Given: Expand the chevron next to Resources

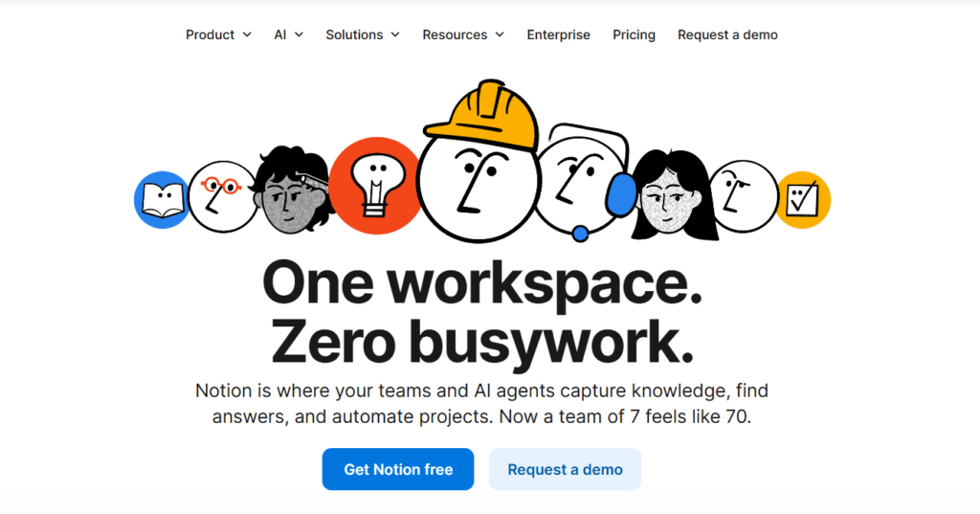Looking at the screenshot, I should coord(500,35).
